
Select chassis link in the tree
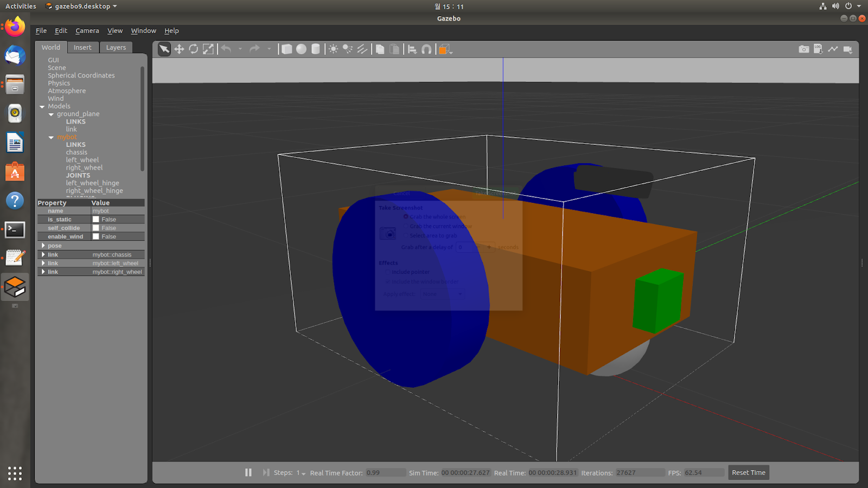(76, 152)
